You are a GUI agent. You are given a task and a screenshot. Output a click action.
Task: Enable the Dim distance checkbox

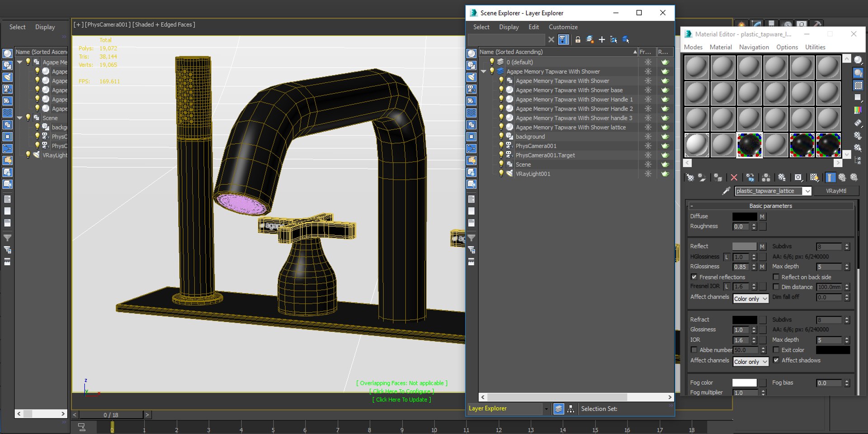(776, 287)
